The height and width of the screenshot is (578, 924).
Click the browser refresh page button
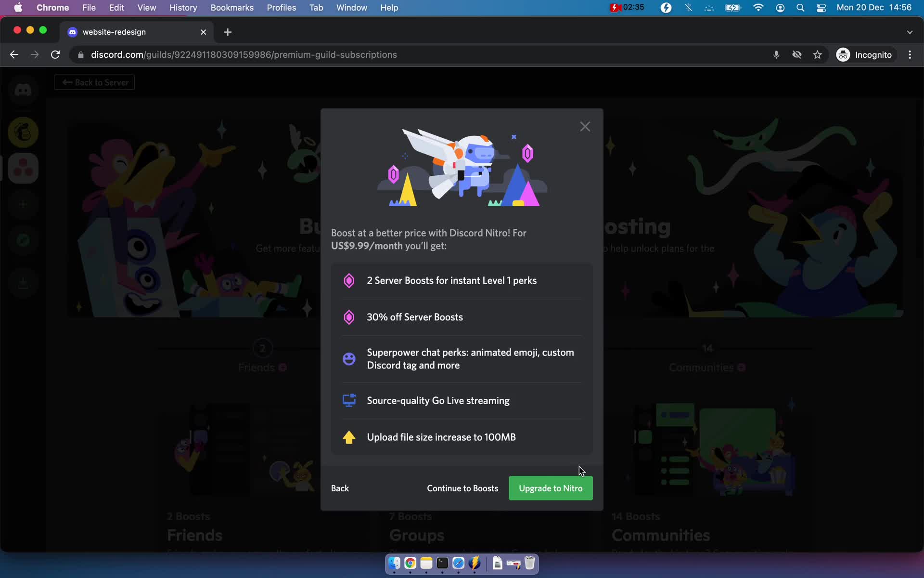tap(56, 54)
